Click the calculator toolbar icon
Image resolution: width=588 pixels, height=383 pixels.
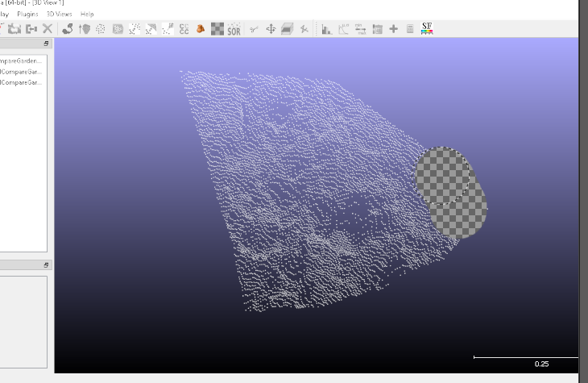point(409,29)
